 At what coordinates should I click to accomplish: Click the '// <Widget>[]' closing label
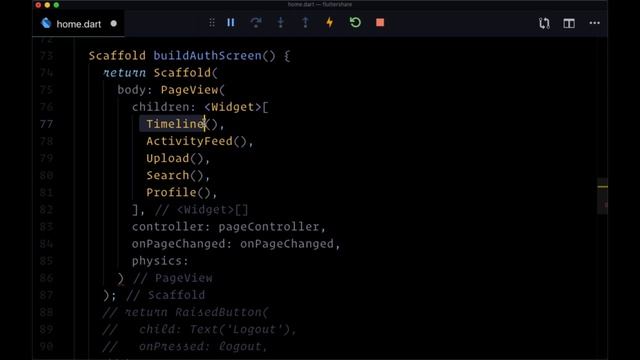pos(202,210)
